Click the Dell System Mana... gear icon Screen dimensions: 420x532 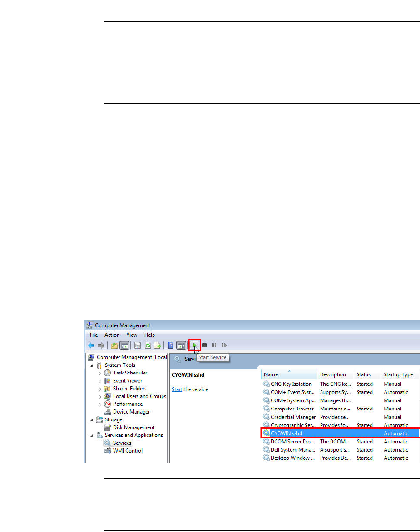click(x=267, y=450)
